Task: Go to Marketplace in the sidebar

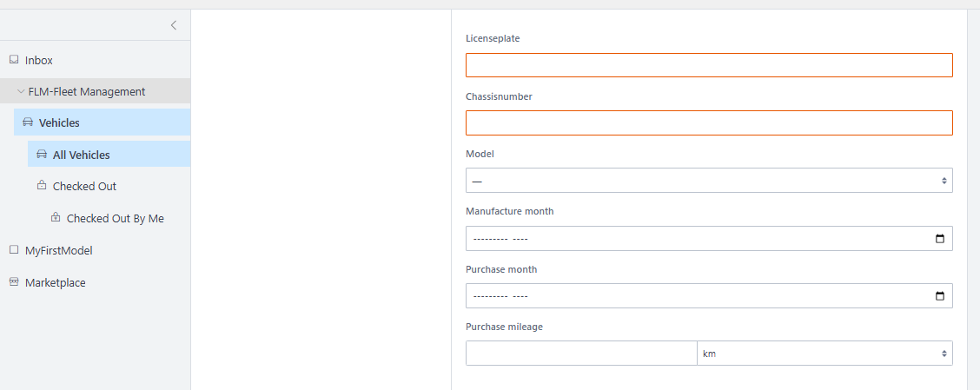Action: (x=56, y=282)
